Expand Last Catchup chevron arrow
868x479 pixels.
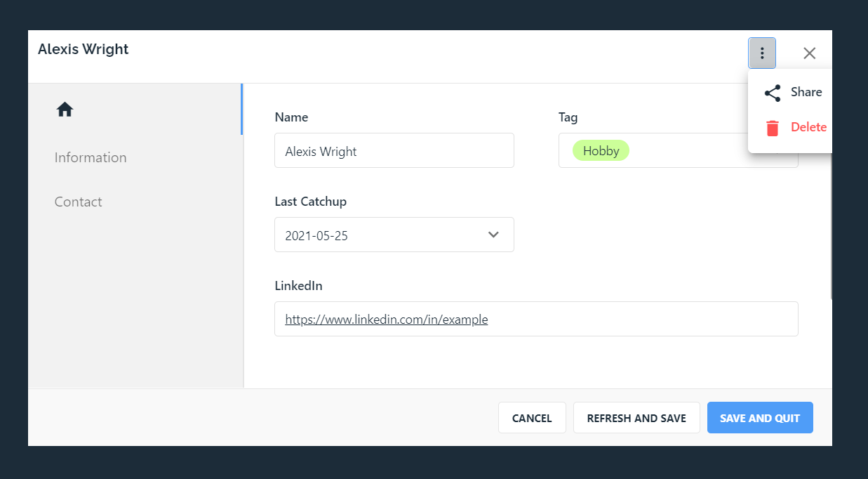(x=493, y=235)
